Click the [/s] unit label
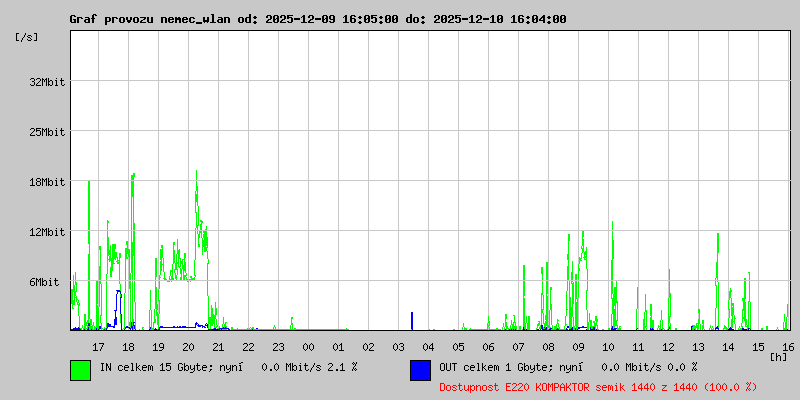800x400 pixels. (x=27, y=37)
